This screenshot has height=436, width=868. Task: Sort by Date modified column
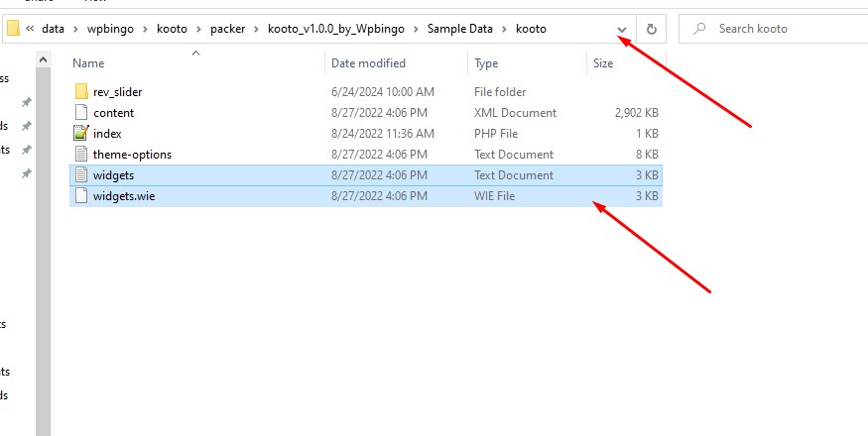[368, 63]
